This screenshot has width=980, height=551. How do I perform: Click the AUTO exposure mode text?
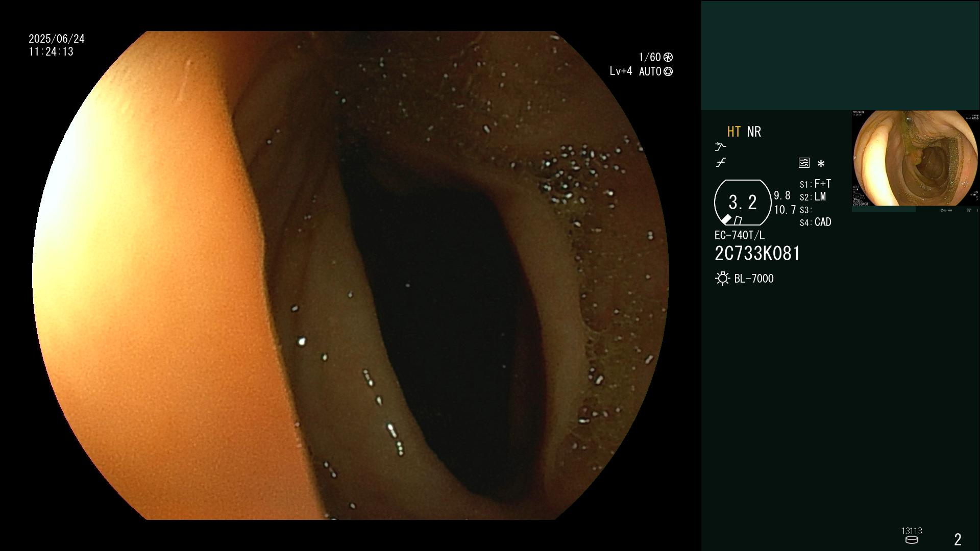650,71
